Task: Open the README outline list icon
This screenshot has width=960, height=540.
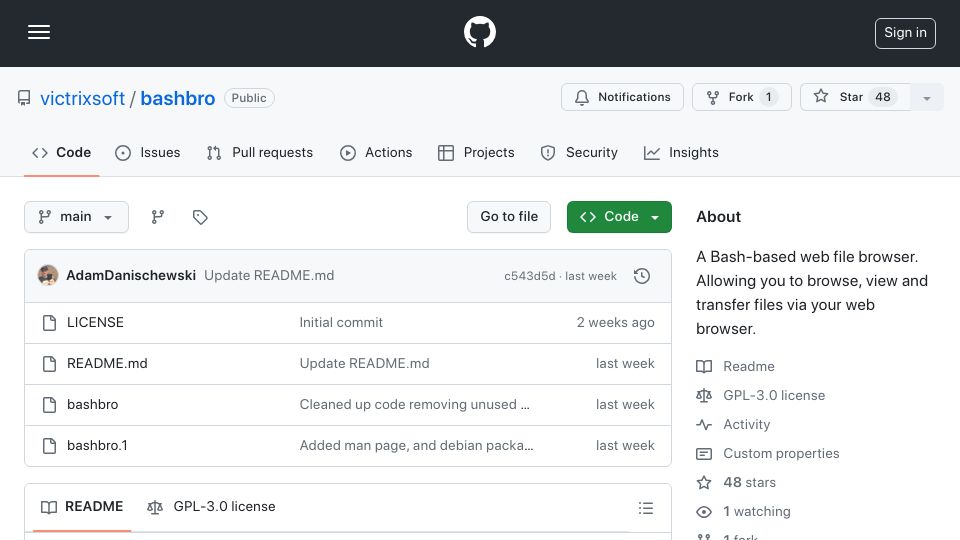Action: click(x=646, y=508)
